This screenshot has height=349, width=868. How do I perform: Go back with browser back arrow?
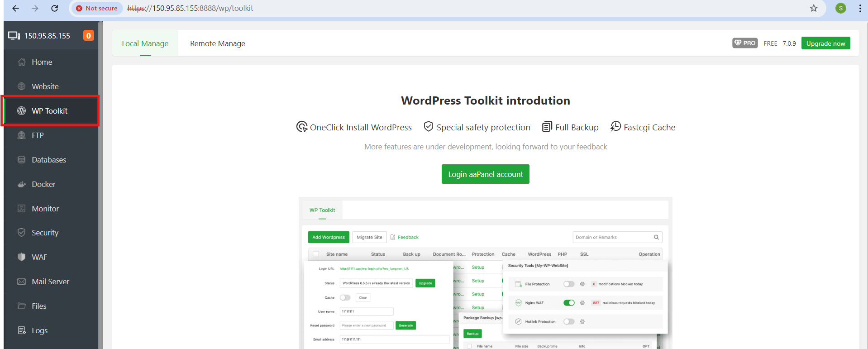[x=16, y=8]
